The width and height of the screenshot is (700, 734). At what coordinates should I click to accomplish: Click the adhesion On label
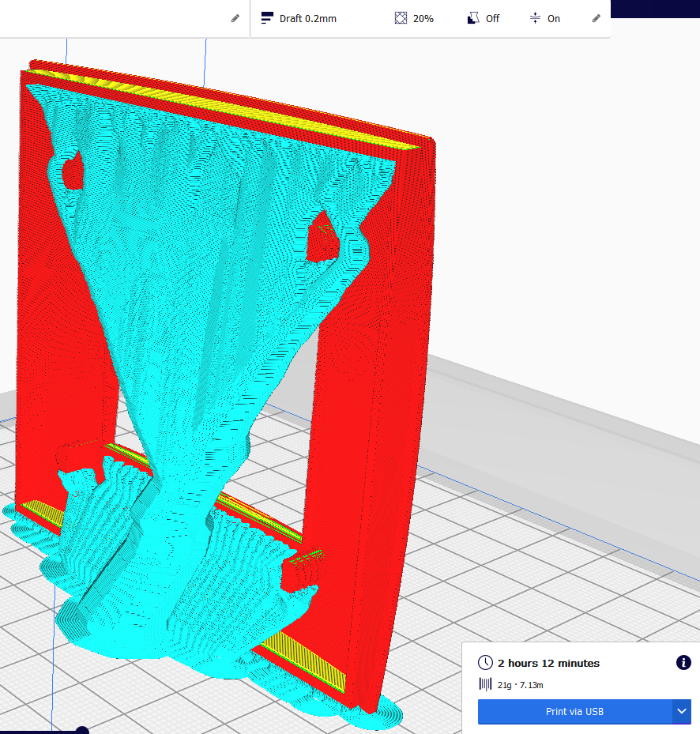(554, 19)
